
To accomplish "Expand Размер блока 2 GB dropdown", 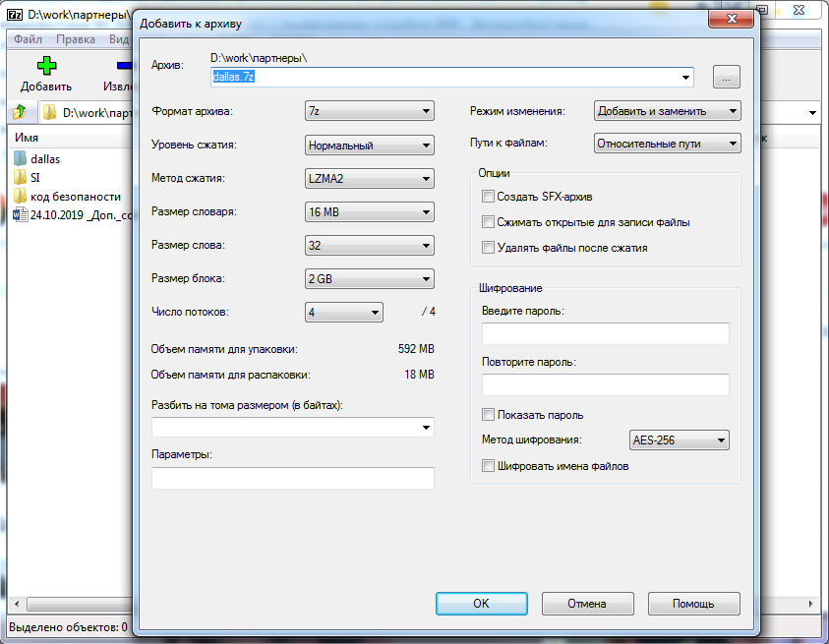I will tap(370, 278).
